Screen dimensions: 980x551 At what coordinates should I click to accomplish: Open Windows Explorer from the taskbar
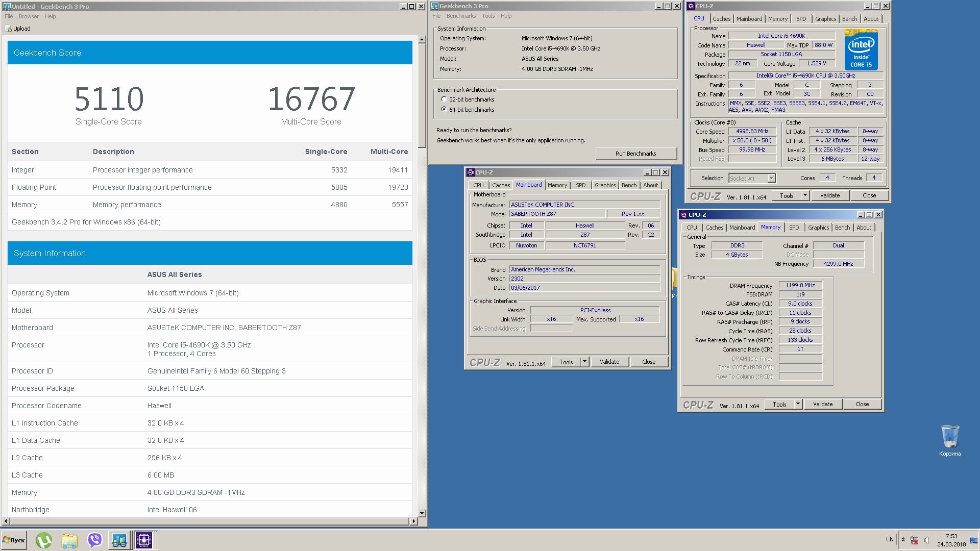pos(69,540)
